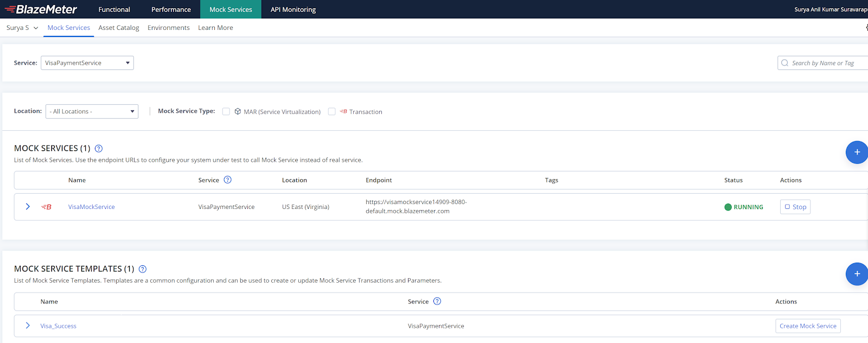
Task: Click the Endpoint column header
Action: [379, 180]
